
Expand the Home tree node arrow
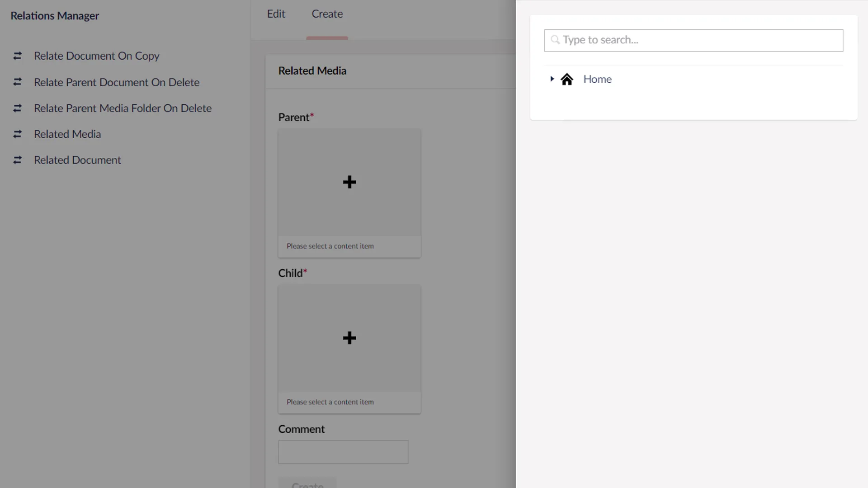tap(552, 79)
